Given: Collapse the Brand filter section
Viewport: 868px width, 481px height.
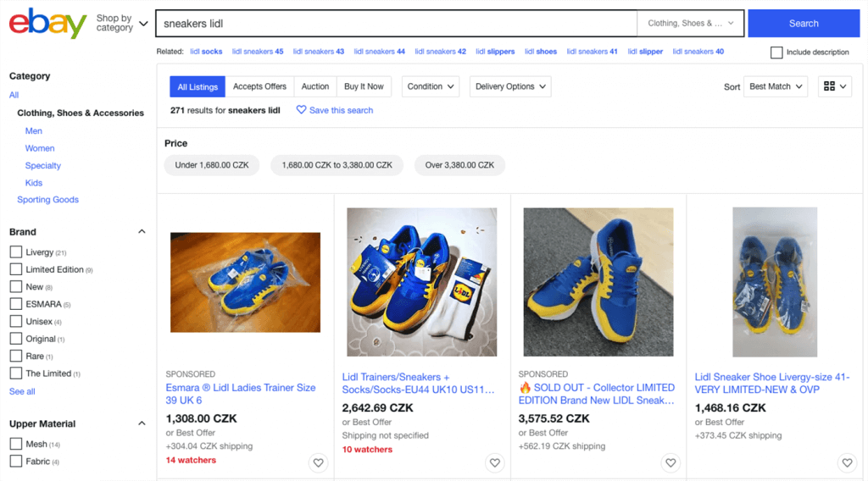Looking at the screenshot, I should [142, 232].
